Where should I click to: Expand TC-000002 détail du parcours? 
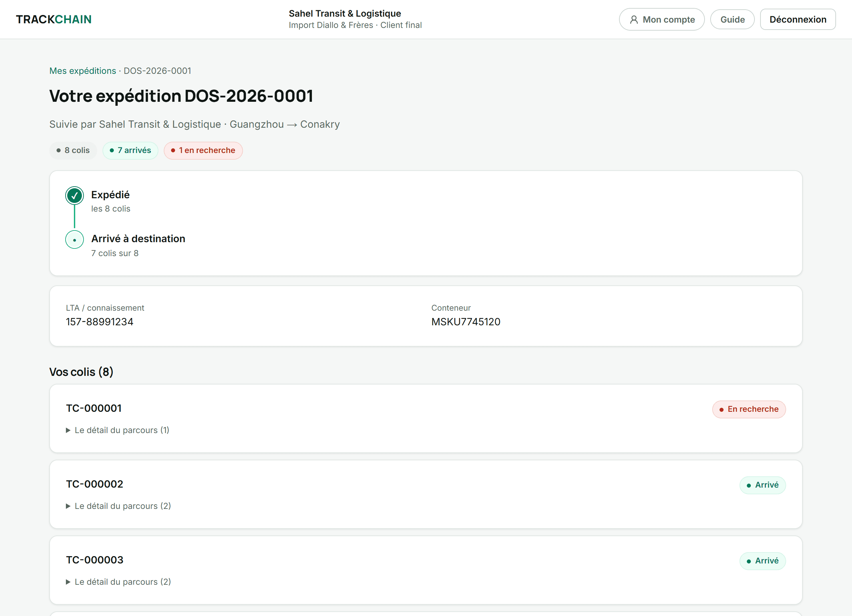[x=118, y=506]
